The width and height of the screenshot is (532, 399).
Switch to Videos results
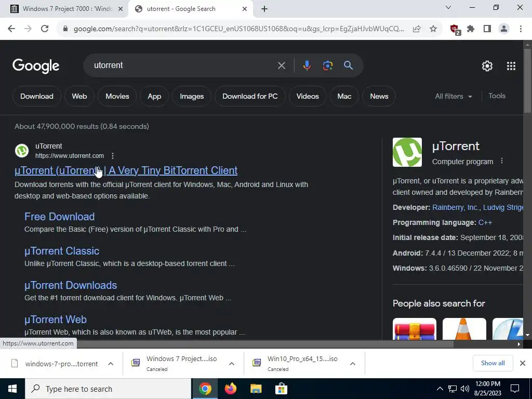[308, 96]
